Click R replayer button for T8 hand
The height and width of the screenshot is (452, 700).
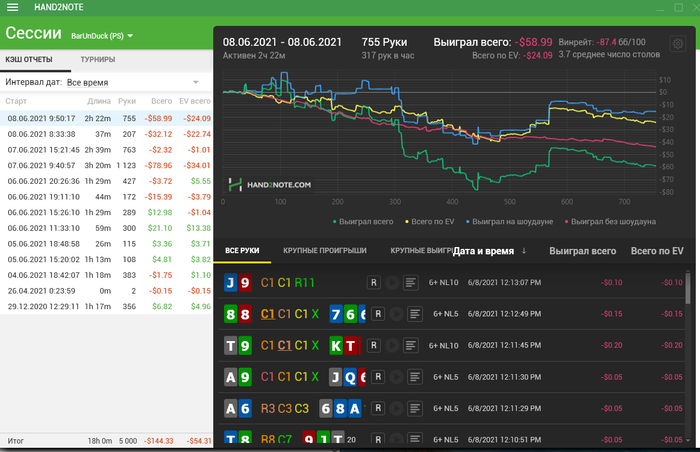(378, 439)
